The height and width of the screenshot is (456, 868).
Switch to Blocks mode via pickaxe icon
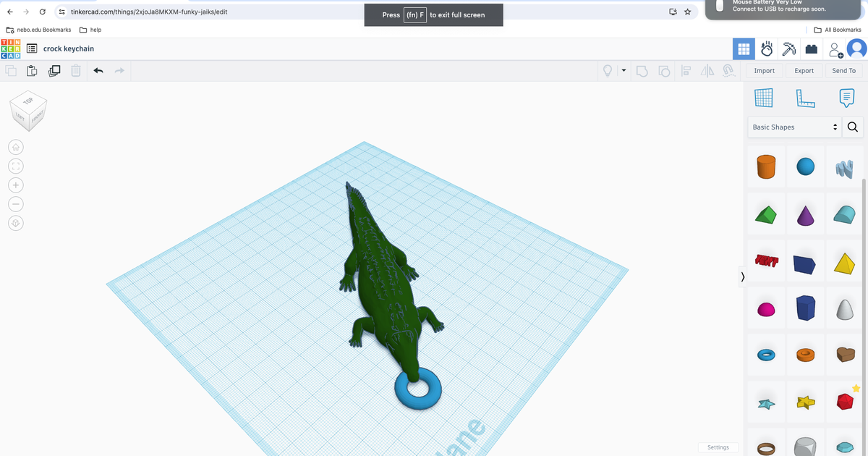788,48
